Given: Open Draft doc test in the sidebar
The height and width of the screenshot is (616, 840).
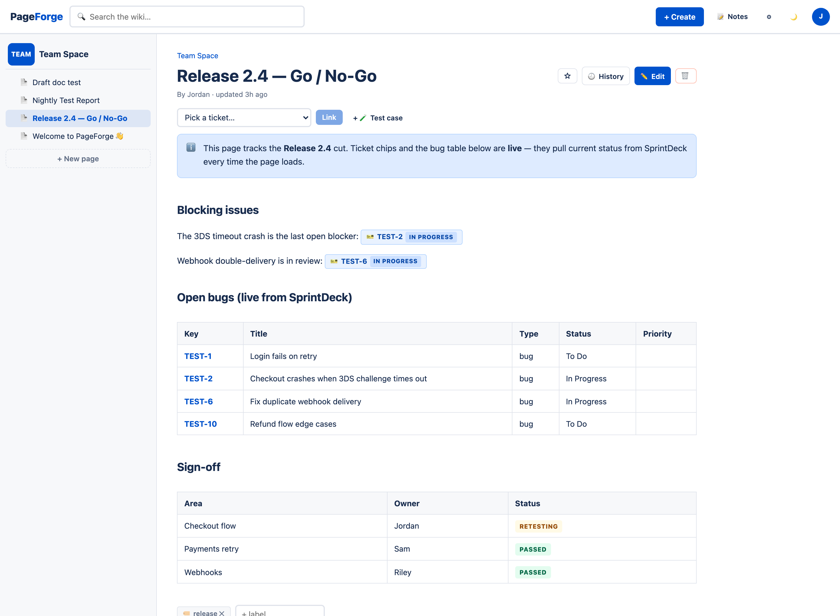Looking at the screenshot, I should [x=78, y=82].
